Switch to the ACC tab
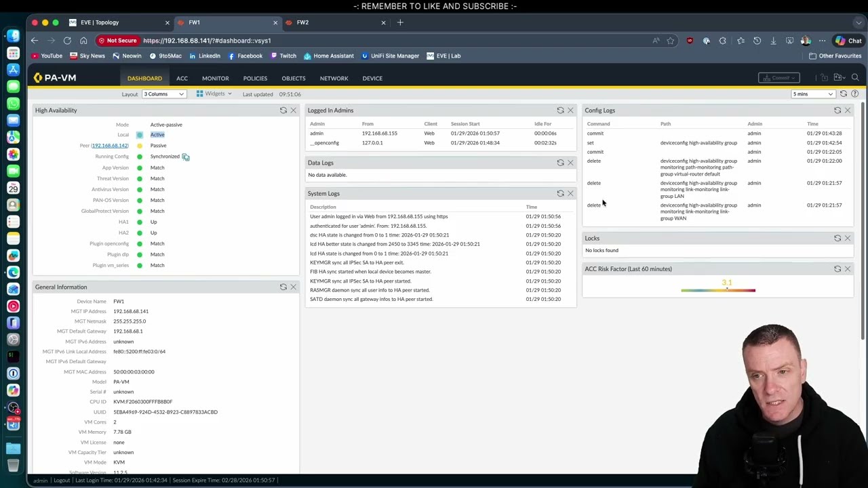The width and height of the screenshot is (868, 488). point(182,78)
